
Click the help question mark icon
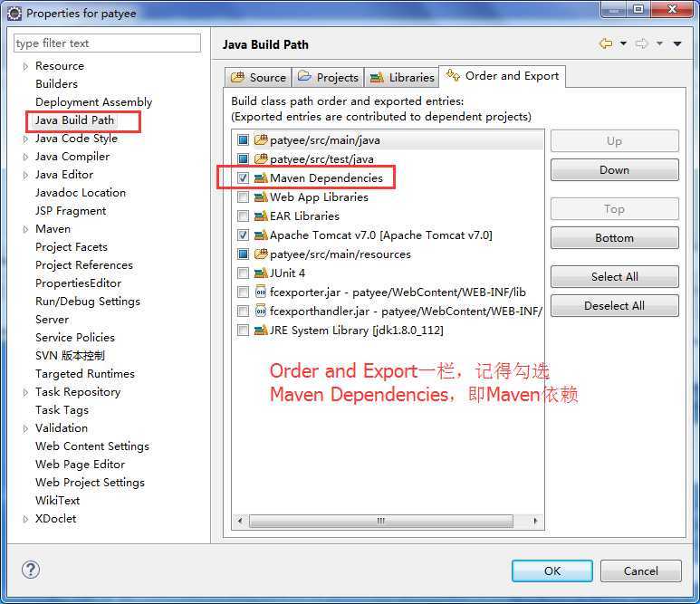tap(31, 570)
